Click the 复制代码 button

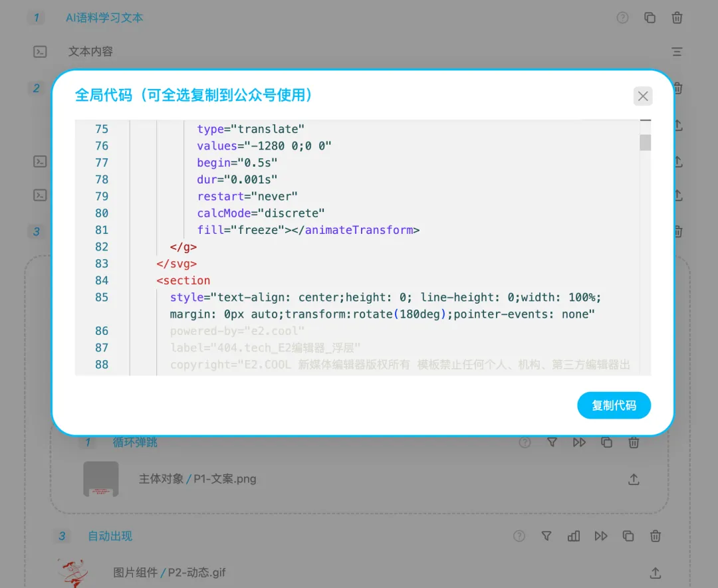point(614,405)
